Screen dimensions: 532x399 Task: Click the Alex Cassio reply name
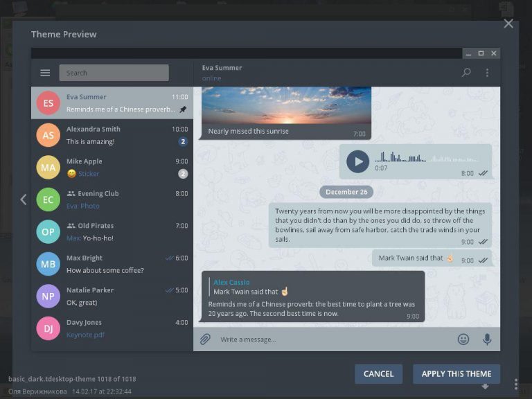[231, 283]
